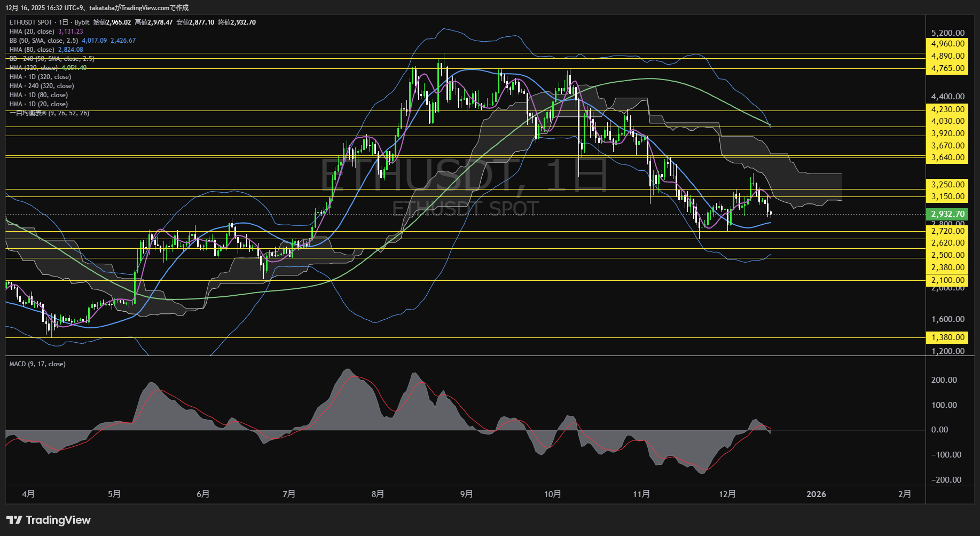
Task: Click the yellow 2,100.00 price level label
Action: coord(946,280)
